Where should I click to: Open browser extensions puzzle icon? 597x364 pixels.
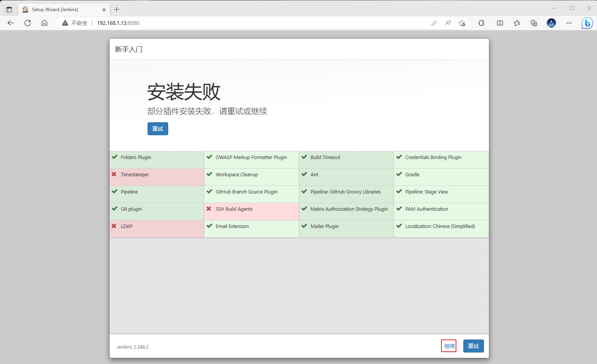482,23
